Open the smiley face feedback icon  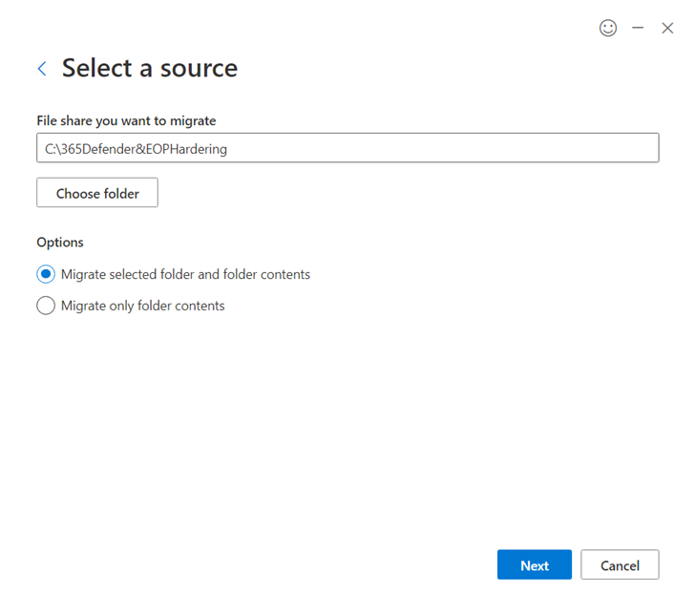click(608, 28)
